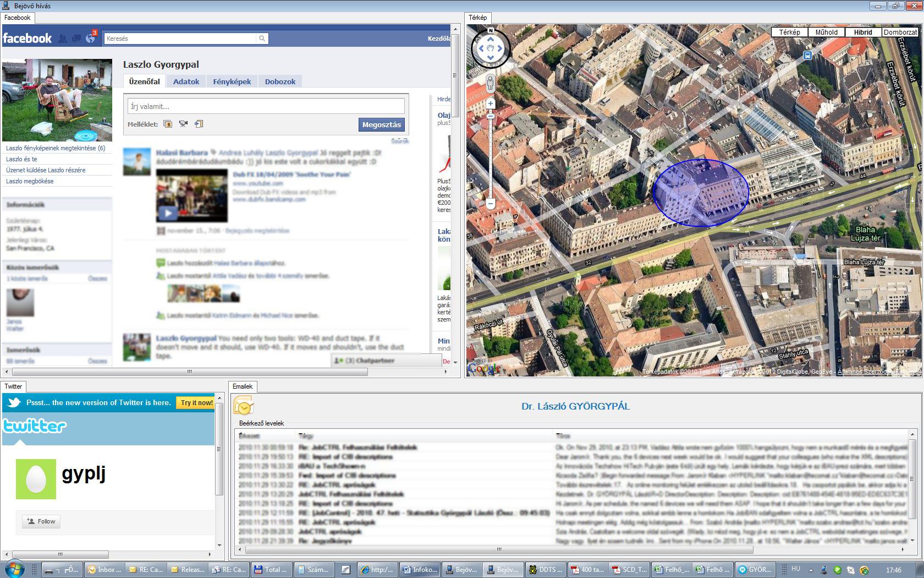Open Facebook notifications globe with badge 3
Image resolution: width=924 pixels, height=578 pixels.
point(90,38)
